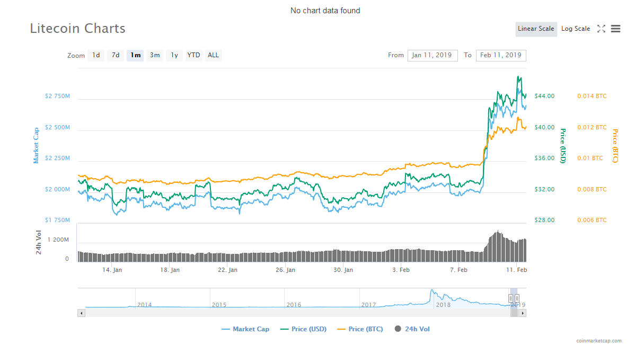Image resolution: width=644 pixels, height=353 pixels.
Task: Select 1y zoom range
Action: (174, 55)
